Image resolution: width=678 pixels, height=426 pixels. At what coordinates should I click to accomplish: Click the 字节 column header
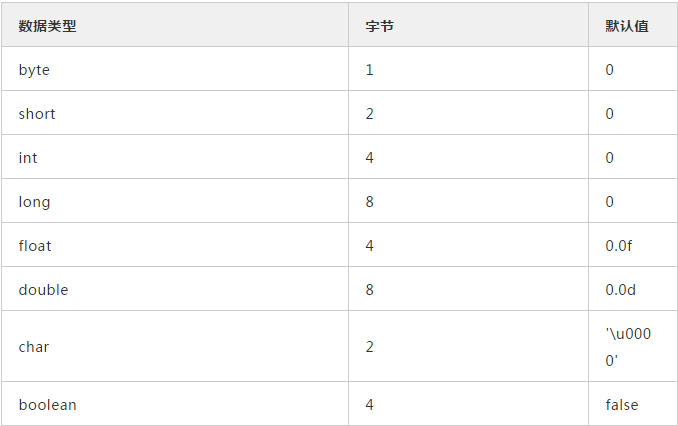click(379, 26)
